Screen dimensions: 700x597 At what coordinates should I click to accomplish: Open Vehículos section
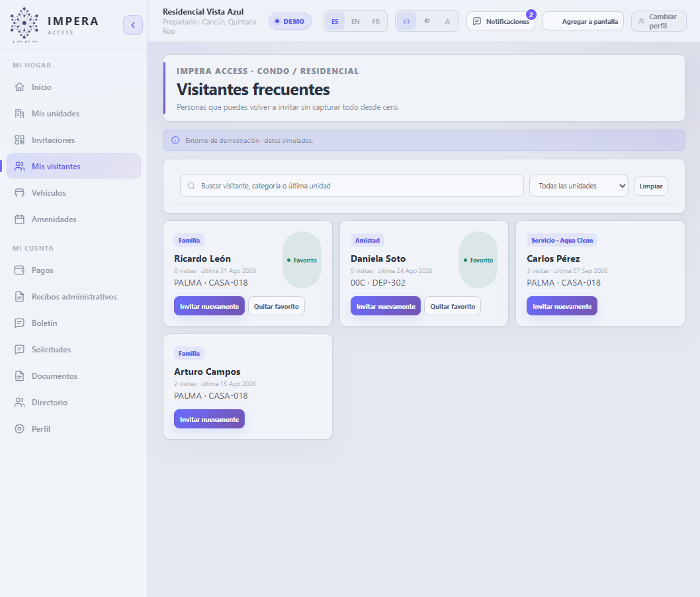pyautogui.click(x=73, y=193)
